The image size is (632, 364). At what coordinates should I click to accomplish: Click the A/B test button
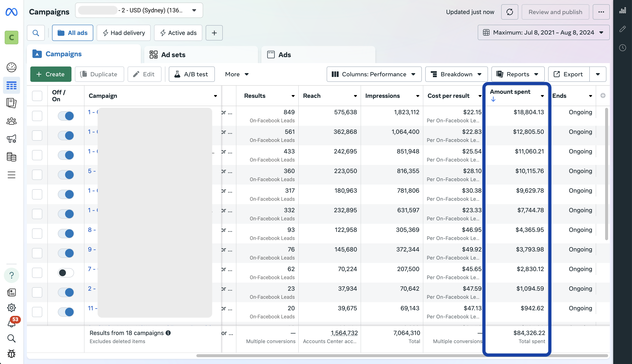pyautogui.click(x=191, y=74)
